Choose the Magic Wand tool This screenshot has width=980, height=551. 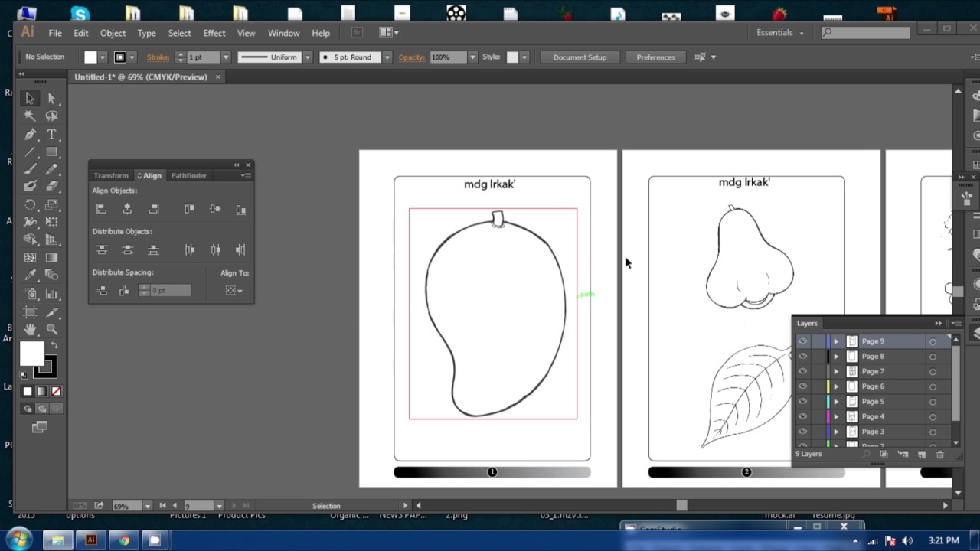(x=30, y=116)
